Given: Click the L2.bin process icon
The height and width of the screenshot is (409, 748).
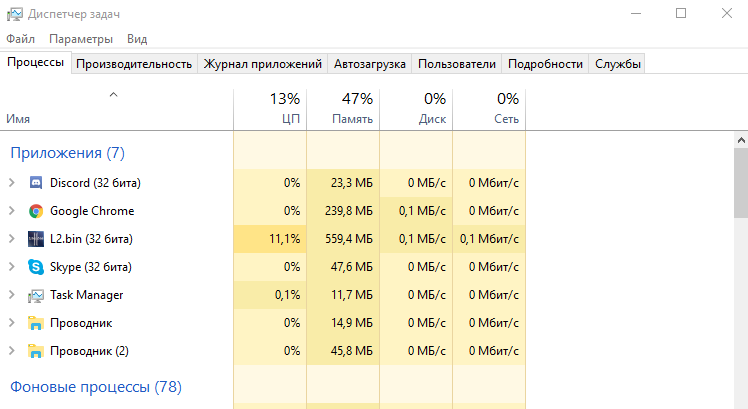Looking at the screenshot, I should 36,239.
